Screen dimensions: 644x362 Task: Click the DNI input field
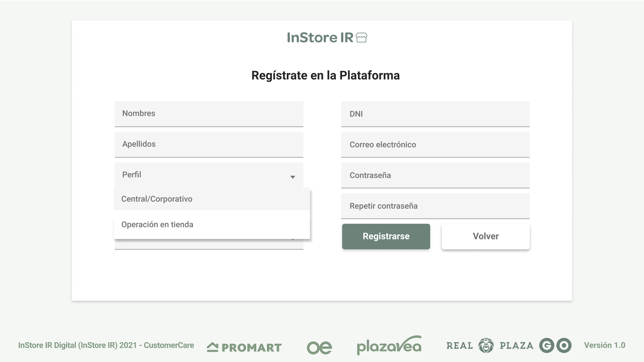click(x=435, y=114)
